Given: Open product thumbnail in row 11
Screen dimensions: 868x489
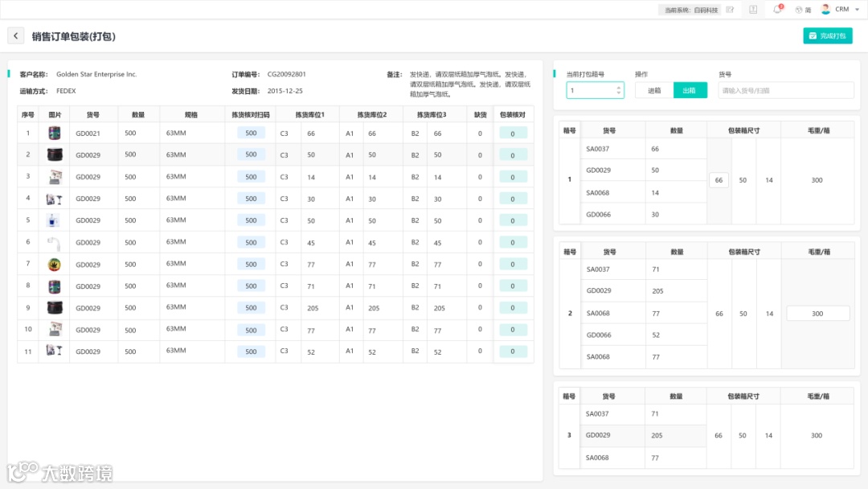Looking at the screenshot, I should [55, 351].
